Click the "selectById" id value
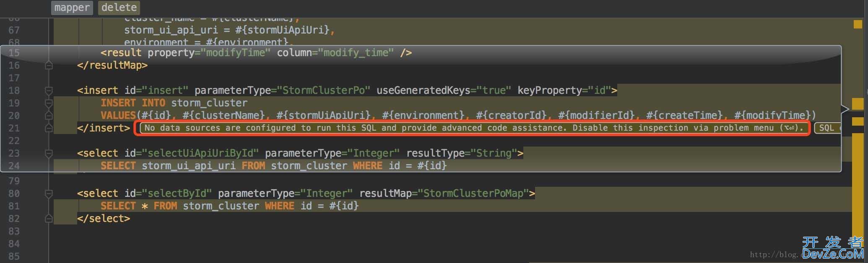 pyautogui.click(x=177, y=193)
